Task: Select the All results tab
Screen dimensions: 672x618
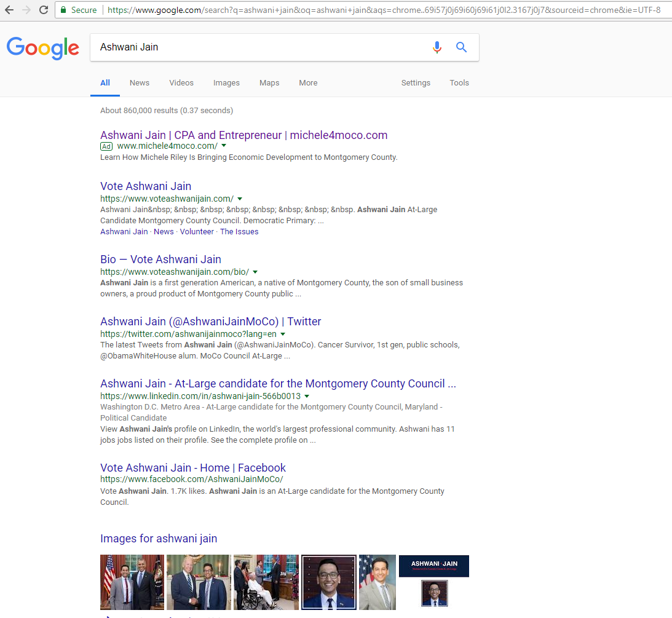Action: pyautogui.click(x=105, y=83)
